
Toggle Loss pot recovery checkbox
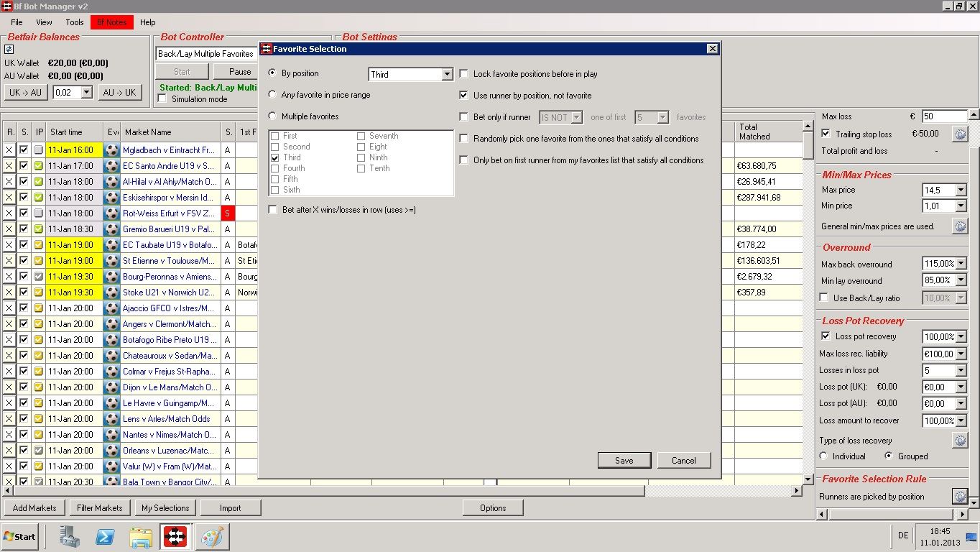click(x=826, y=336)
